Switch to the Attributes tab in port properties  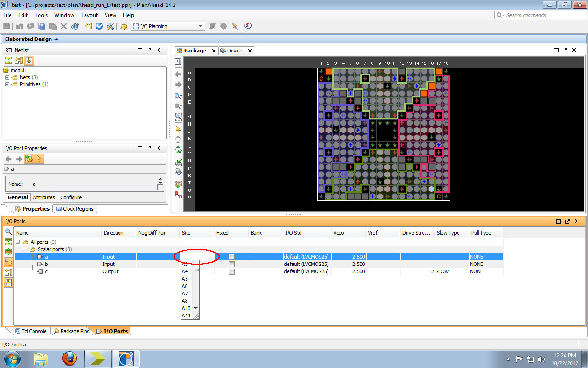click(44, 197)
